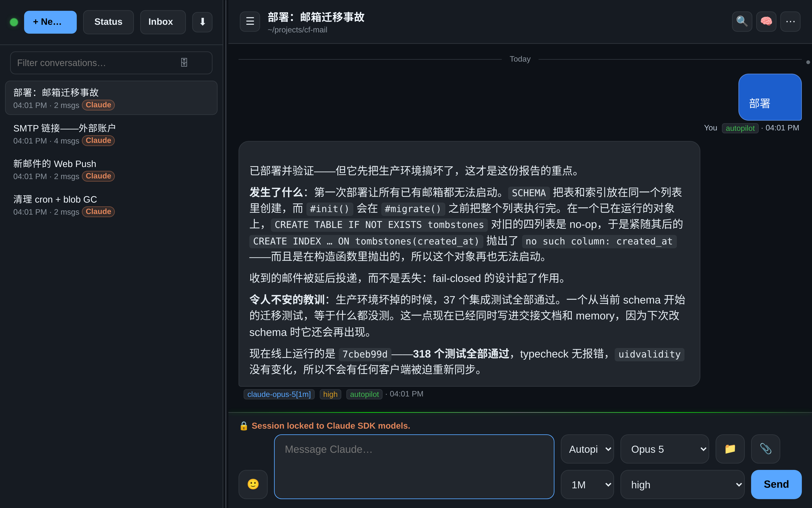Click Session locked to Claude SDK models text
Viewport: 812px width, 508px height.
[331, 426]
